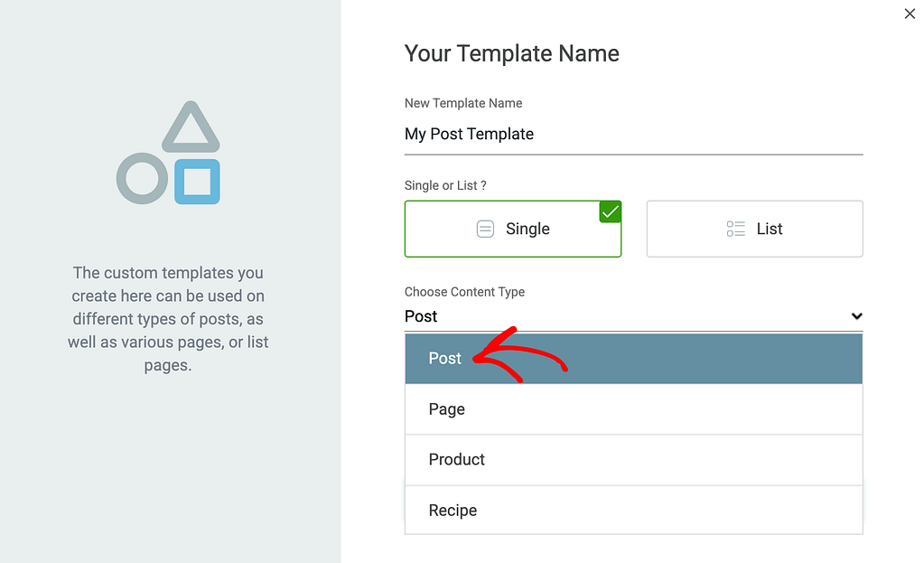The width and height of the screenshot is (924, 563).
Task: Click the "Choose Content Type" label
Action: (x=464, y=292)
